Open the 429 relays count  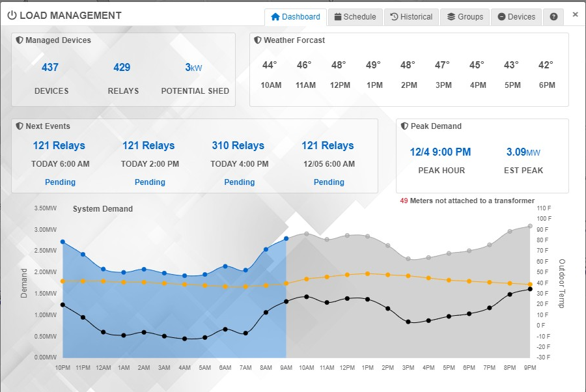[x=122, y=67]
